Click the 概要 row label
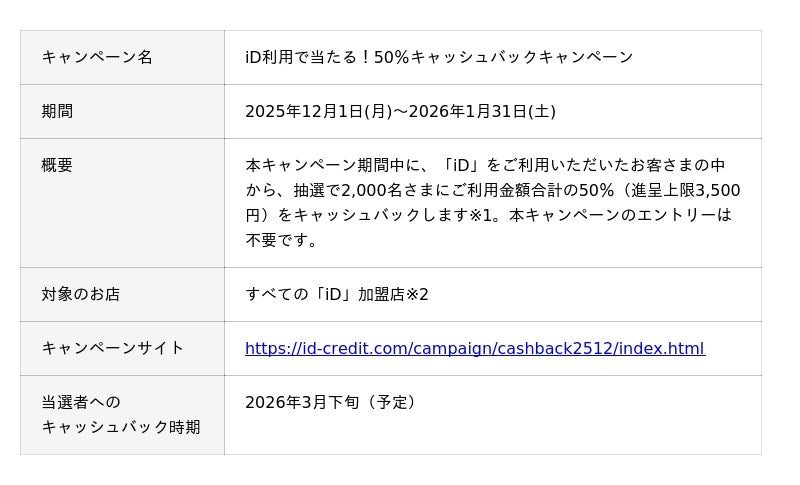This screenshot has width=800, height=485. pos(57,165)
